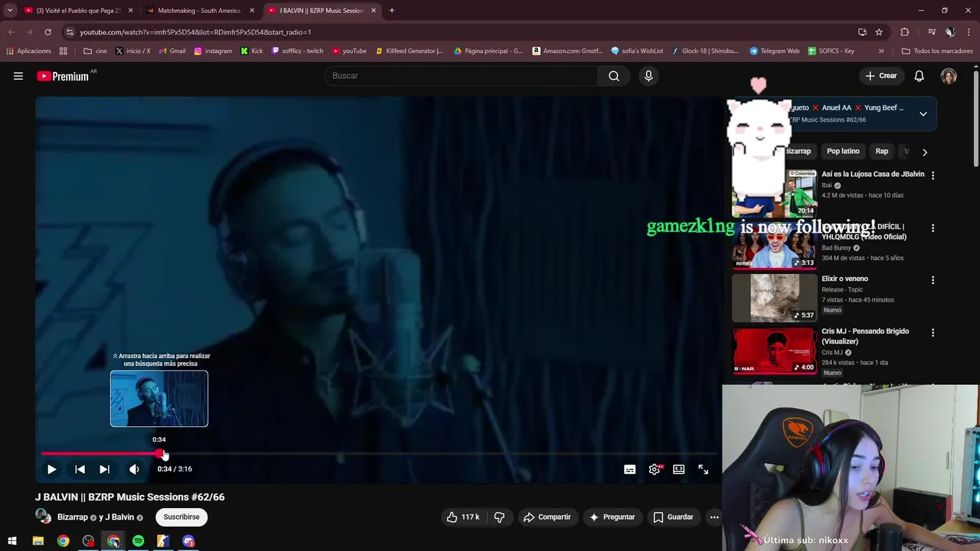Viewport: 980px width, 551px height.
Task: Open the Elixir o veneno video thumbnail
Action: [775, 298]
